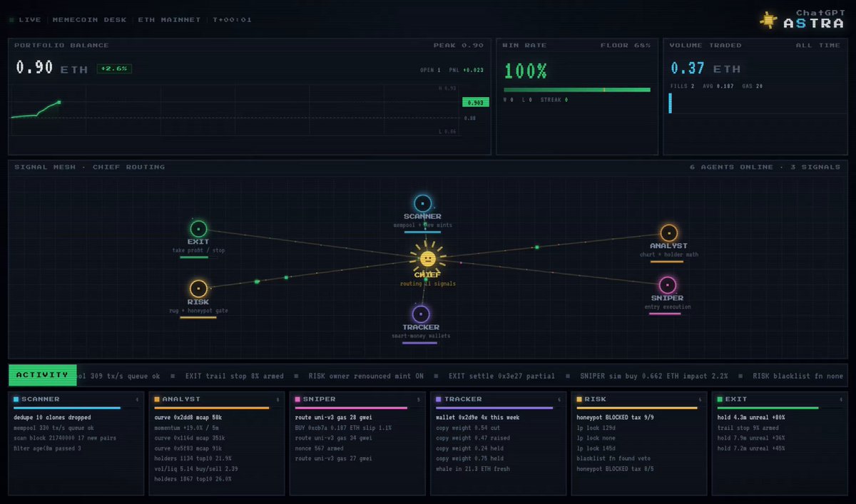Click the T+00:01 timer in header

click(233, 19)
